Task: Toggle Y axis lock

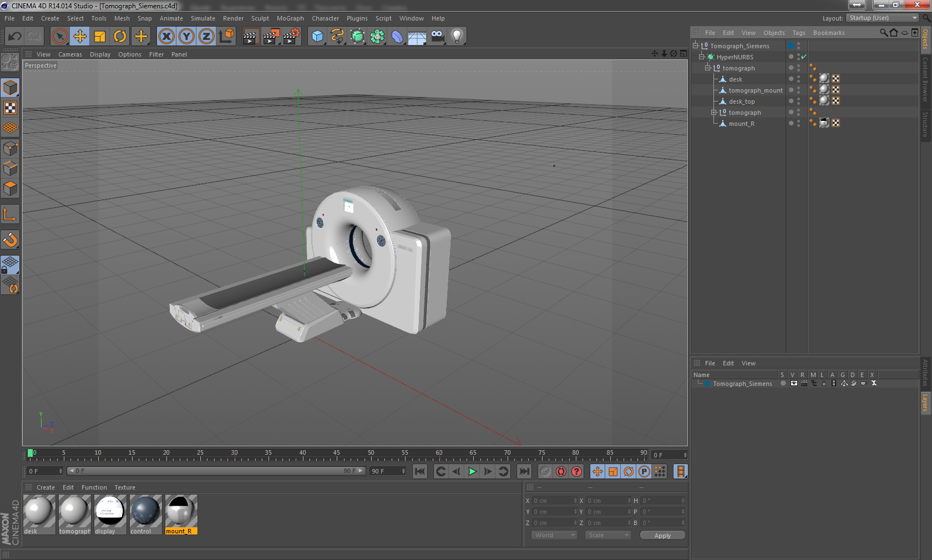Action: click(186, 37)
